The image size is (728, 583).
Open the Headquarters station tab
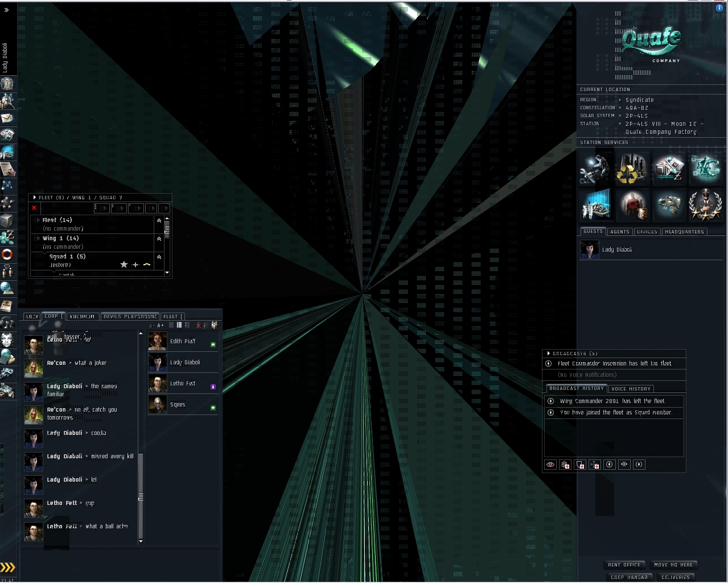(x=684, y=232)
